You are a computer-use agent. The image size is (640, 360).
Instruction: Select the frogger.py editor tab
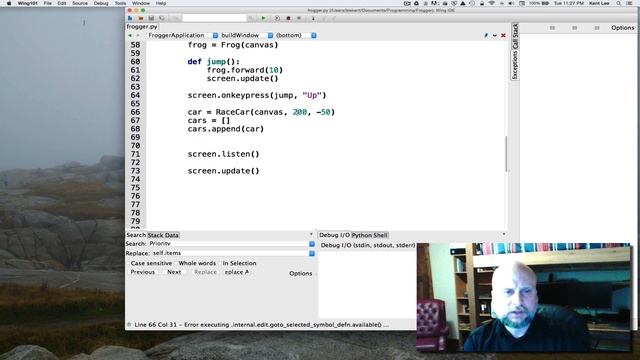(x=142, y=27)
